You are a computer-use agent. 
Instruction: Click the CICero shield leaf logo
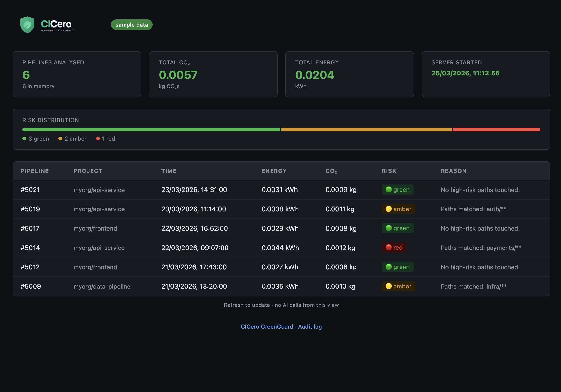27,25
